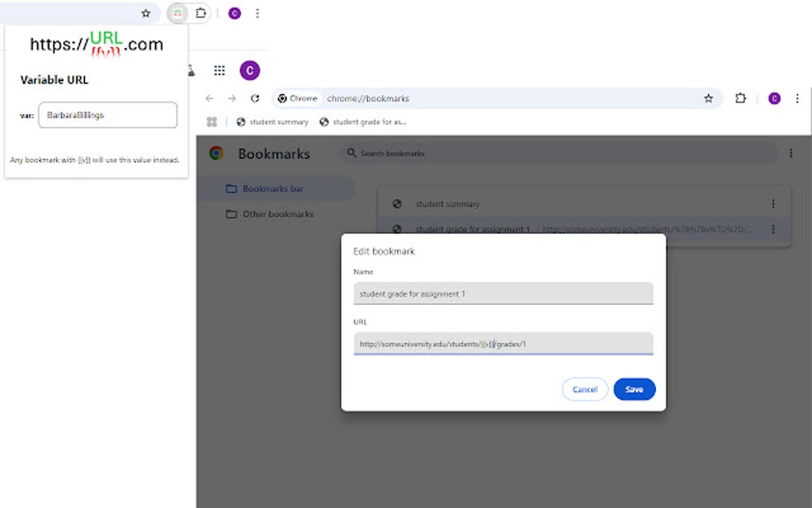The width and height of the screenshot is (812, 508).
Task: Click the small purple profile avatar in top toolbar
Action: [x=235, y=14]
